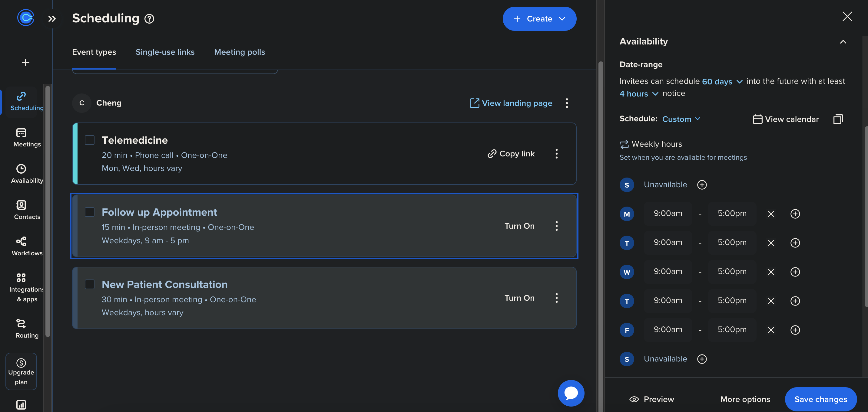Collapse the Availability section chevron
Image resolution: width=868 pixels, height=412 pixels.
point(843,42)
